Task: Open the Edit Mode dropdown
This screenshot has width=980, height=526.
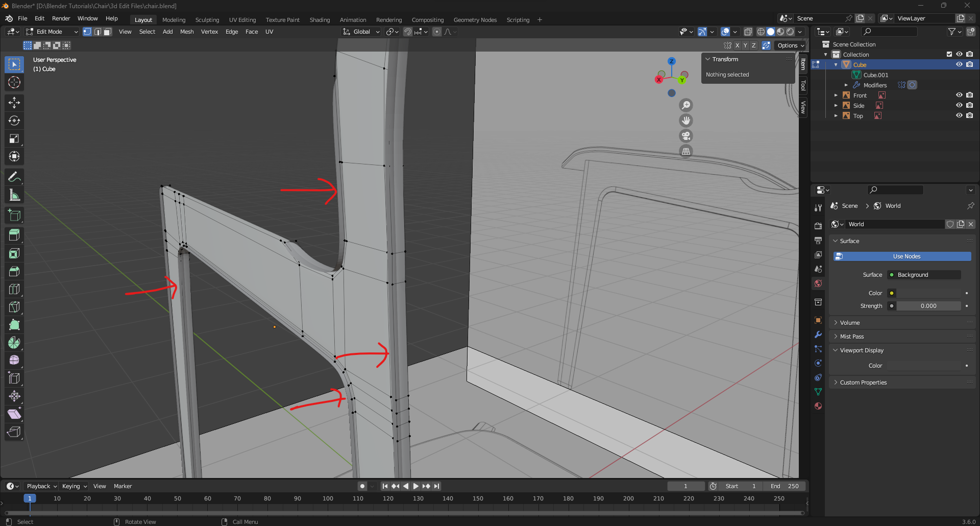Action: click(x=52, y=32)
